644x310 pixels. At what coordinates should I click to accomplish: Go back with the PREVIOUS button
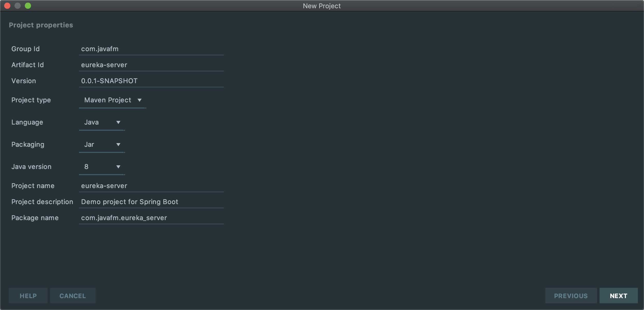click(x=571, y=296)
